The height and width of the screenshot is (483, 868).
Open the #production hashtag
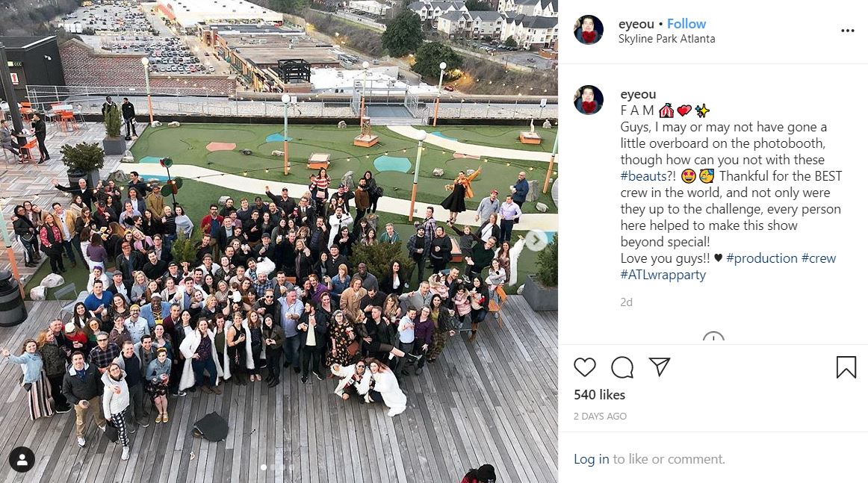[x=762, y=258]
